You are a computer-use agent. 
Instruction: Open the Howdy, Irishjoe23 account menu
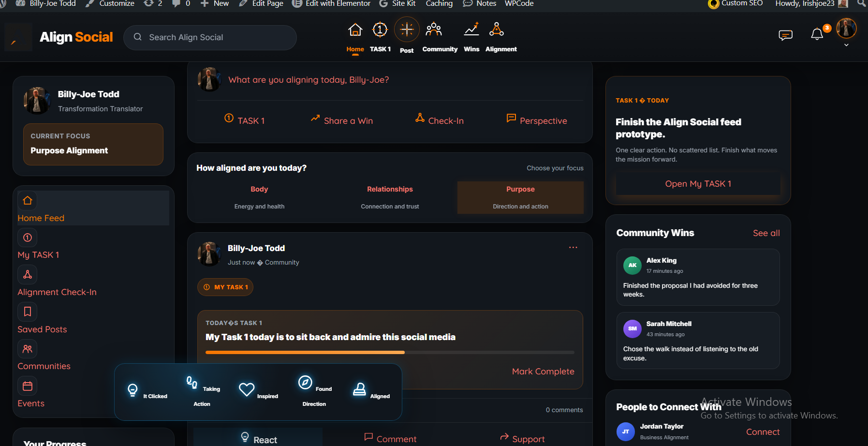(811, 3)
